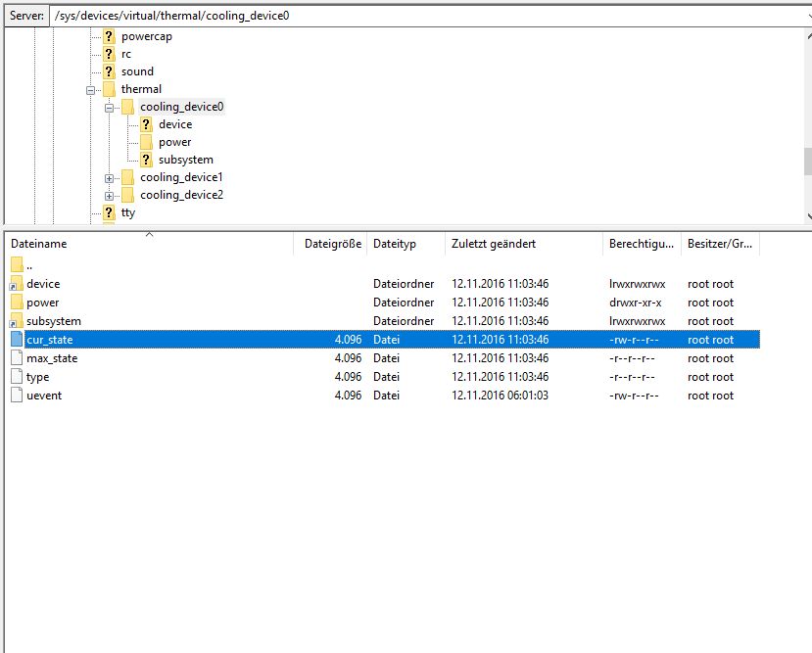
Task: Sort the list by Zuletzt geändert column
Action: 524,244
